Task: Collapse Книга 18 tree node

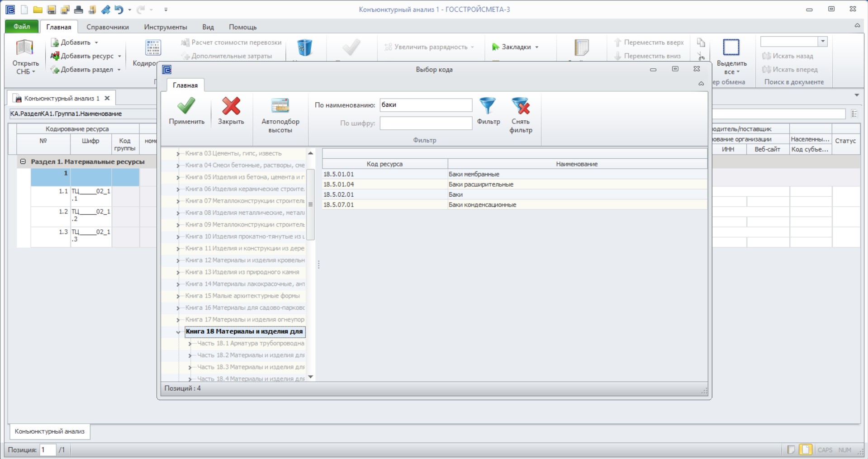Action: pyautogui.click(x=178, y=331)
